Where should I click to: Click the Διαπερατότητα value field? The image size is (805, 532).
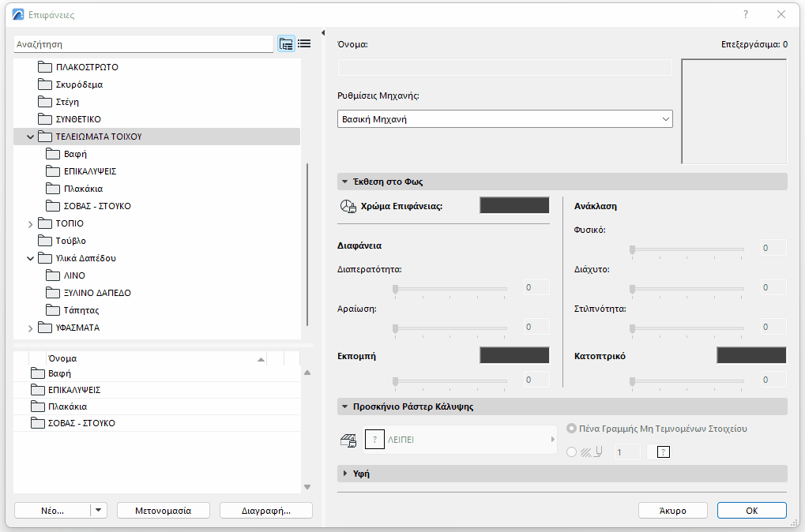point(536,287)
